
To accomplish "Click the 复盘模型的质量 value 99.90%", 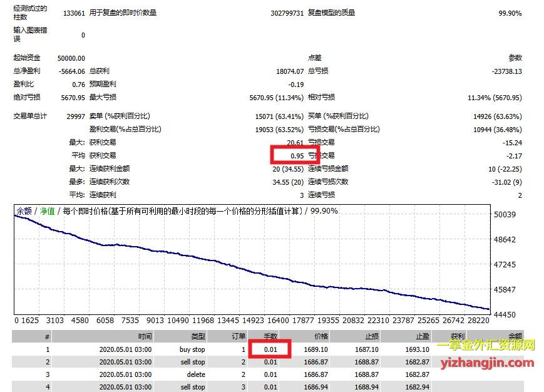I will coord(510,13).
